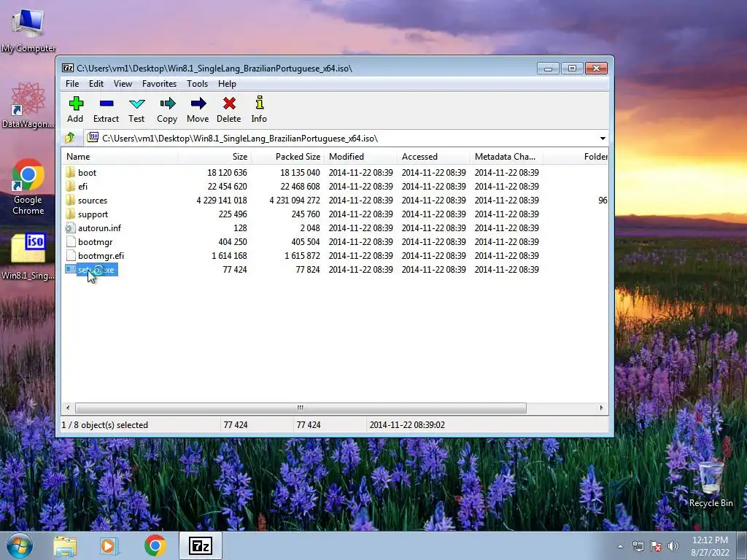Open Chrome from taskbar
The image size is (747, 560).
coord(155,545)
